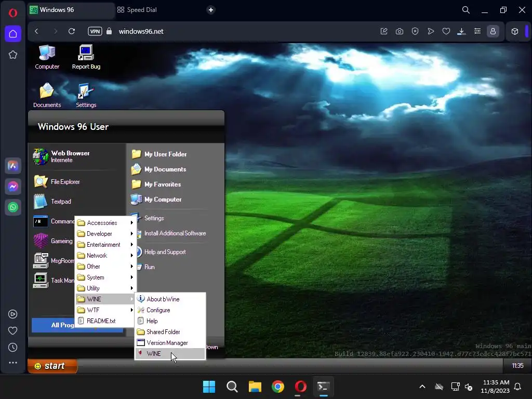Expand the System submenu
The width and height of the screenshot is (532, 399).
(105, 277)
